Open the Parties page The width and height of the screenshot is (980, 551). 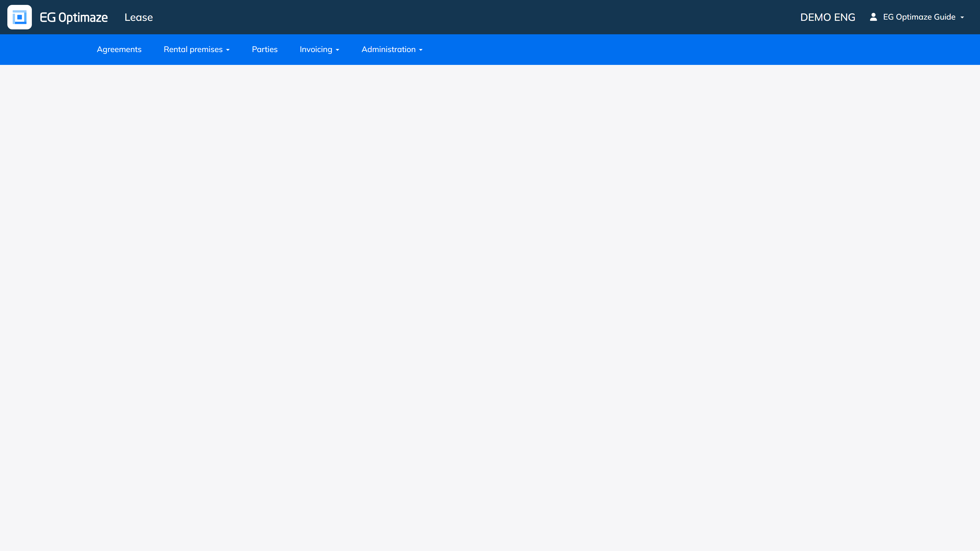click(264, 49)
